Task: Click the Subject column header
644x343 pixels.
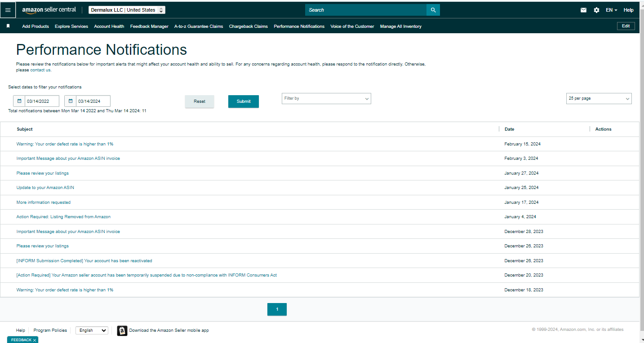Action: tap(25, 129)
